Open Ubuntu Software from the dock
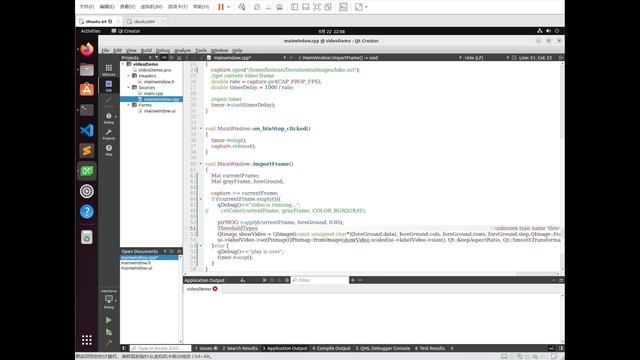Image resolution: width=640 pixels, height=360 pixels. tap(87, 90)
